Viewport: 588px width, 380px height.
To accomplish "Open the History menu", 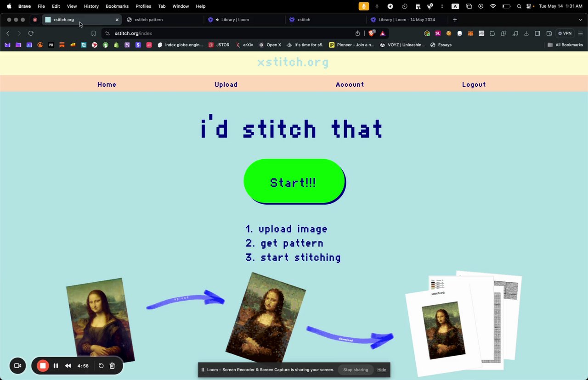I will click(91, 6).
